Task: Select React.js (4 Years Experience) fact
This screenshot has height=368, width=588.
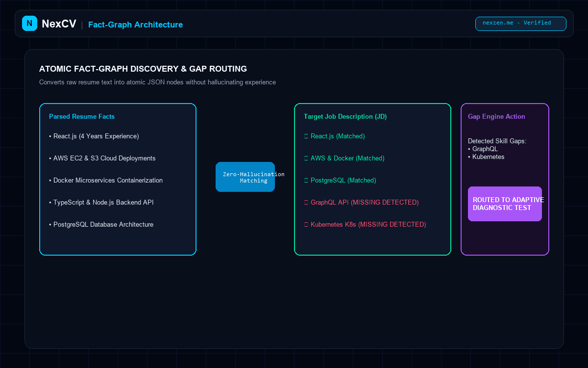Action: pos(94,136)
